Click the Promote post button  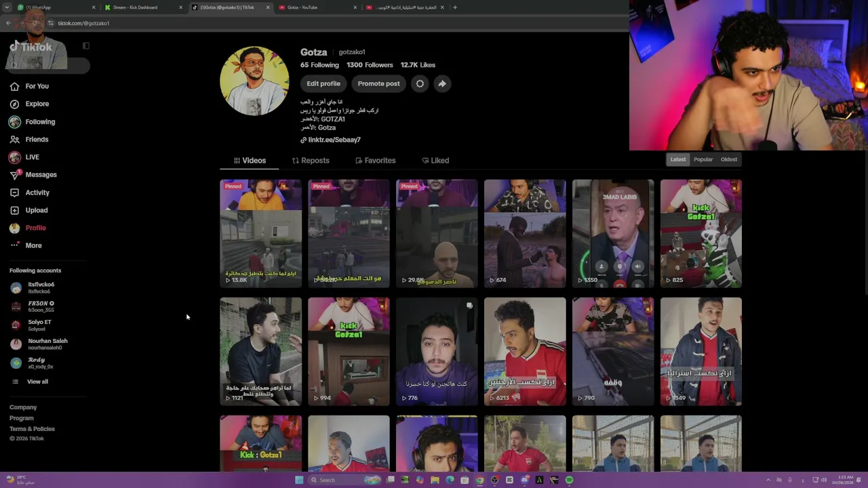point(378,83)
